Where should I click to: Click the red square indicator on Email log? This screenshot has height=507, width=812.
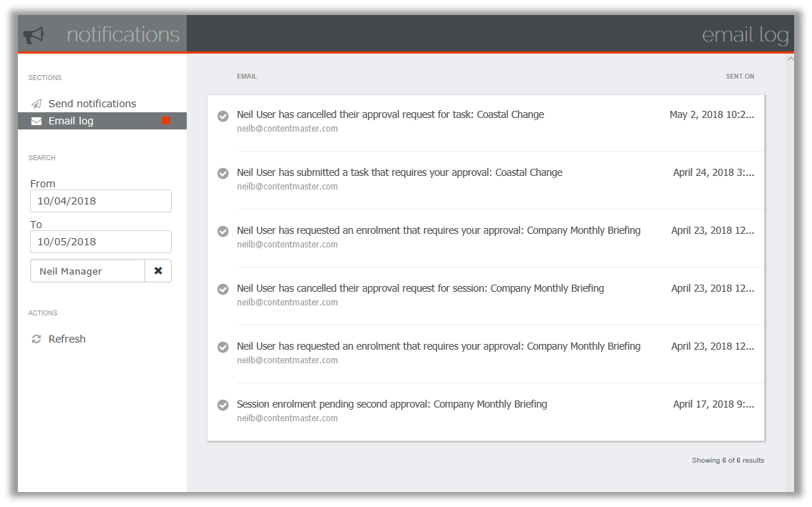tap(167, 121)
